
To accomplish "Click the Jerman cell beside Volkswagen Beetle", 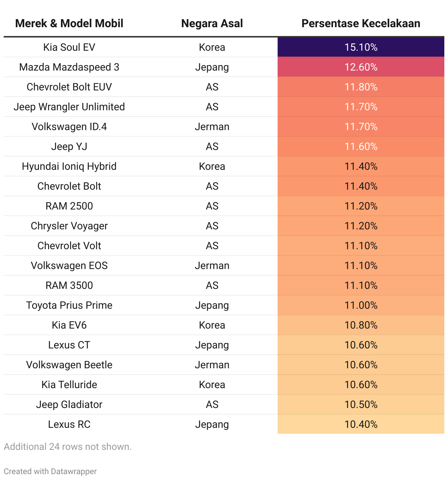I will [x=212, y=365].
